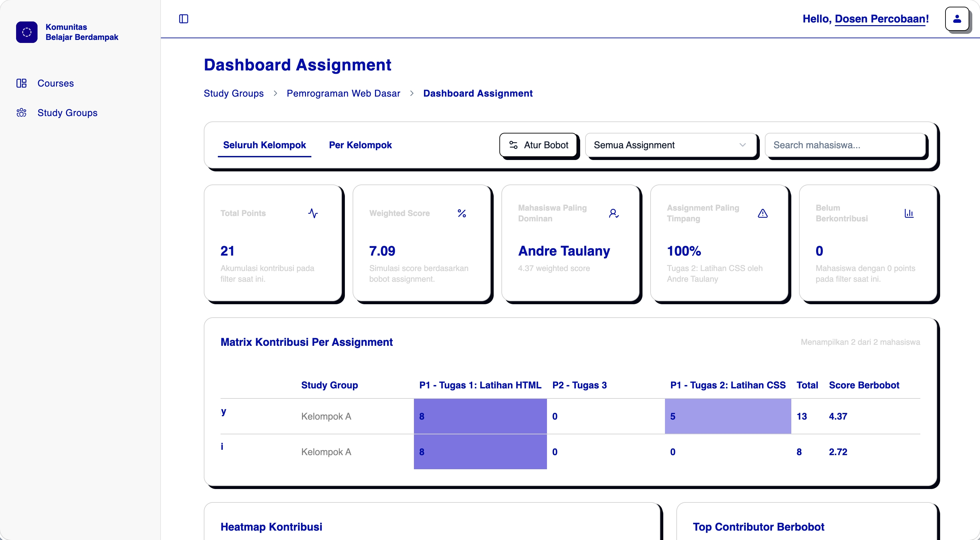
Task: Switch to the Seluruh Kelompok tab
Action: click(264, 145)
